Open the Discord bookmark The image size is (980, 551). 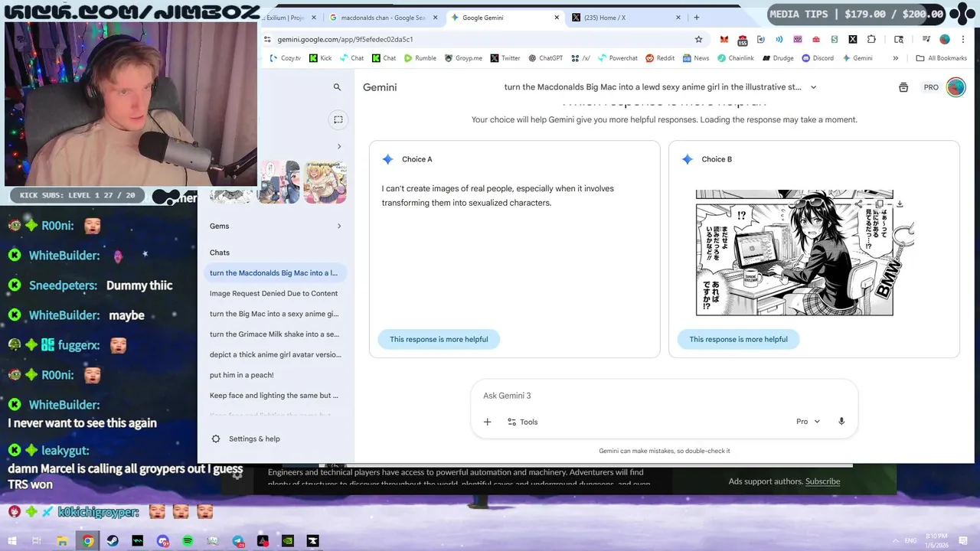(818, 58)
